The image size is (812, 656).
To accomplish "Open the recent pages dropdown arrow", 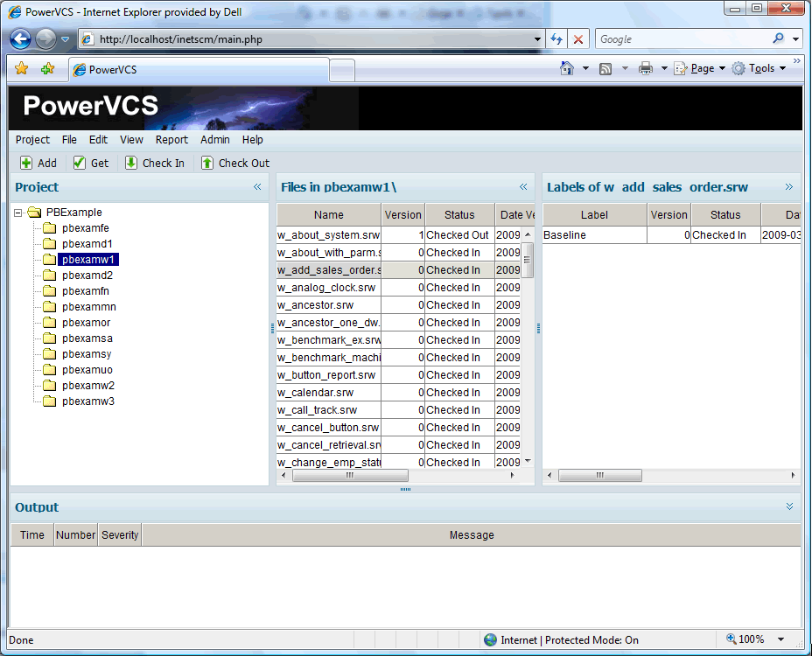I will pyautogui.click(x=66, y=38).
